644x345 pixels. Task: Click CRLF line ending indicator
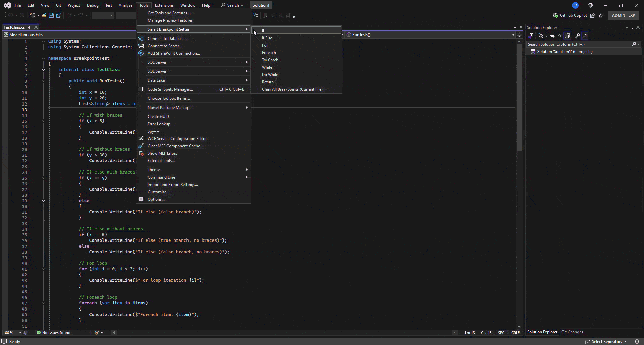515,333
